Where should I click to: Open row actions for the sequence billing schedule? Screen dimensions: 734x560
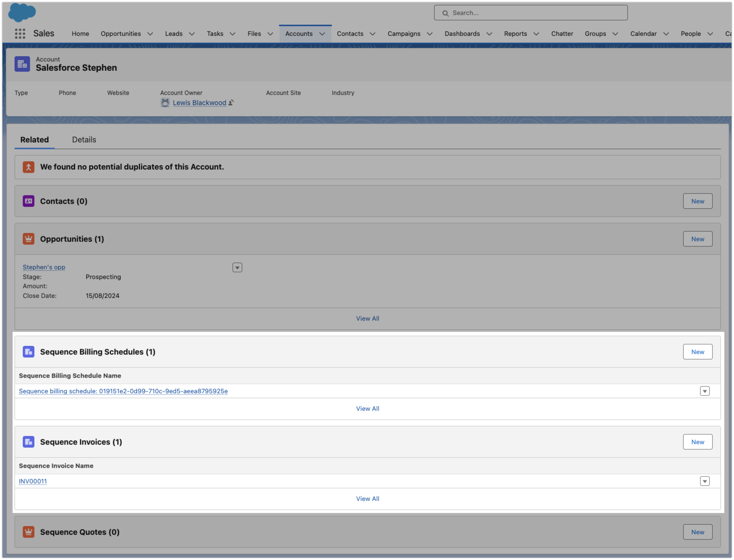click(705, 391)
